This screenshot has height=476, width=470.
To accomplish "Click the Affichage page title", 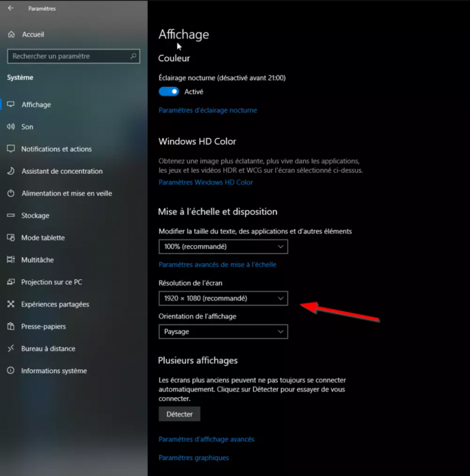I will (183, 35).
